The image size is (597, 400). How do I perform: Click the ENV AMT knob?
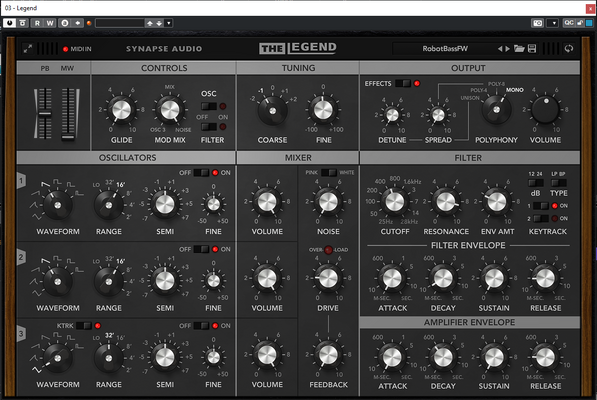[x=497, y=202]
